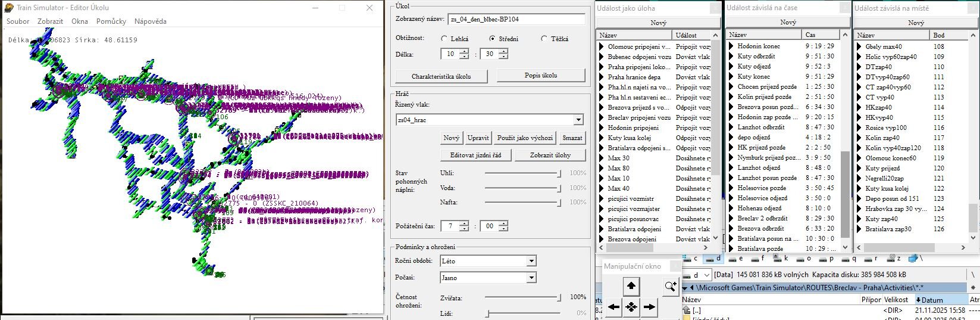Open the Řízený vlak dropdown

click(578, 120)
